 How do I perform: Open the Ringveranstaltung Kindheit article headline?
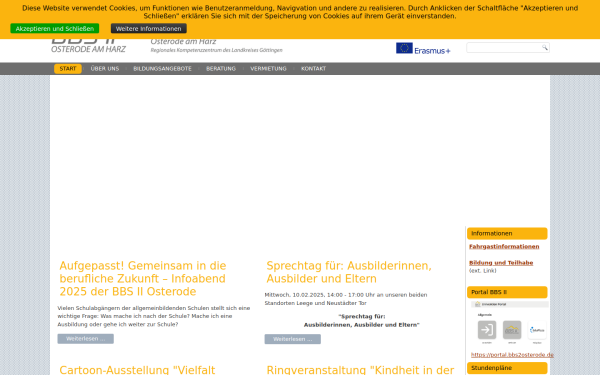point(360,370)
